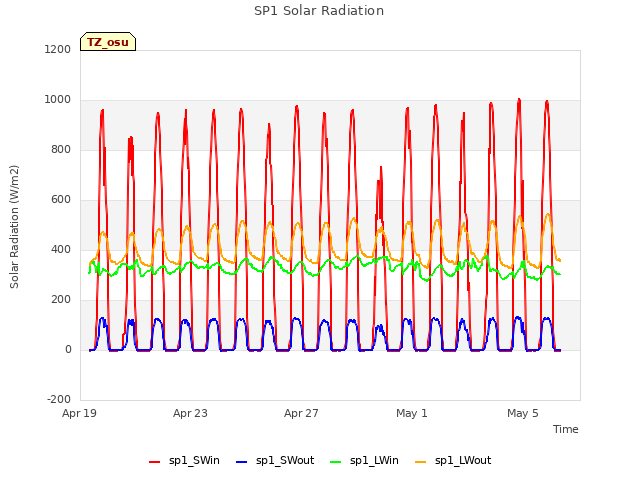Click the 800 y-axis label
640x480 pixels.
[61, 149]
